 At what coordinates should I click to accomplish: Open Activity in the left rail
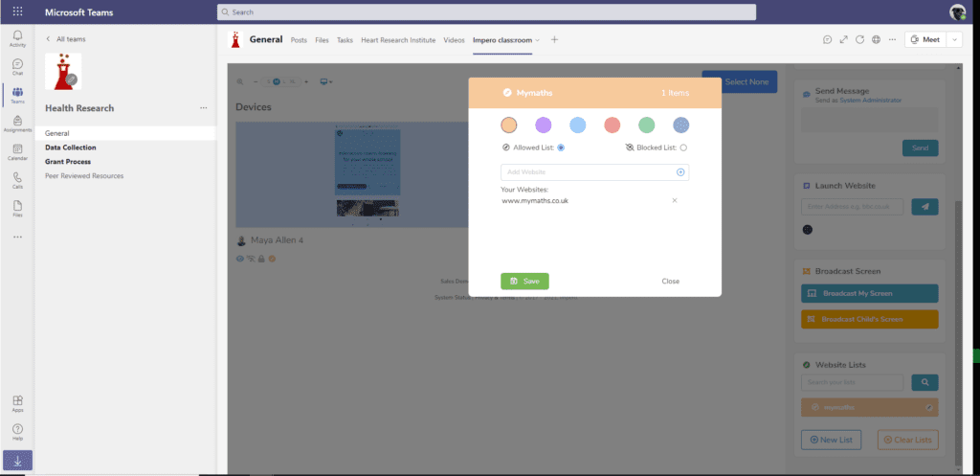17,38
